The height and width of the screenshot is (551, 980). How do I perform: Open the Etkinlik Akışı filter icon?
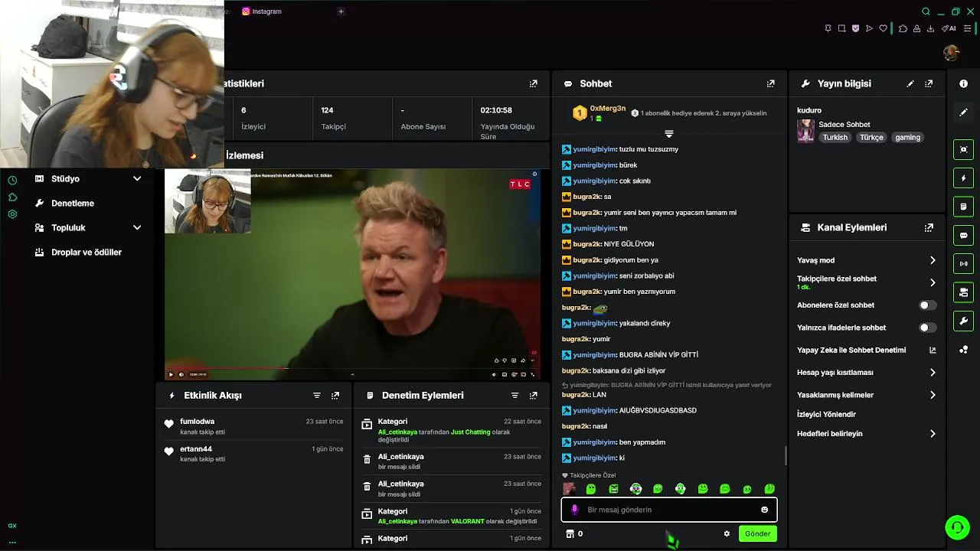pos(317,396)
